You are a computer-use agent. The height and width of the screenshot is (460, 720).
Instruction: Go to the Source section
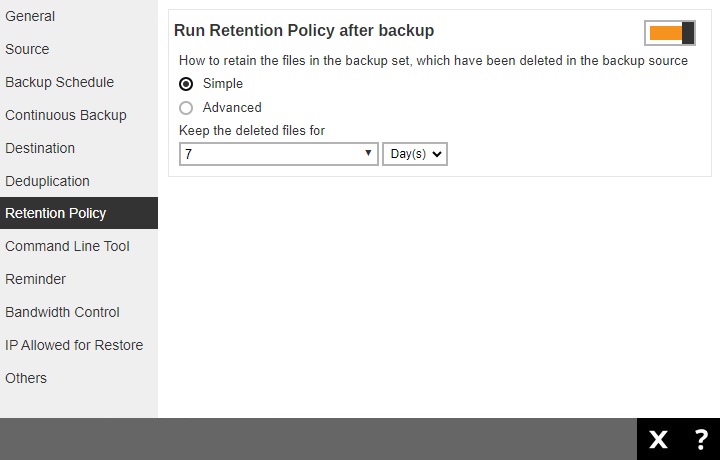click(27, 49)
